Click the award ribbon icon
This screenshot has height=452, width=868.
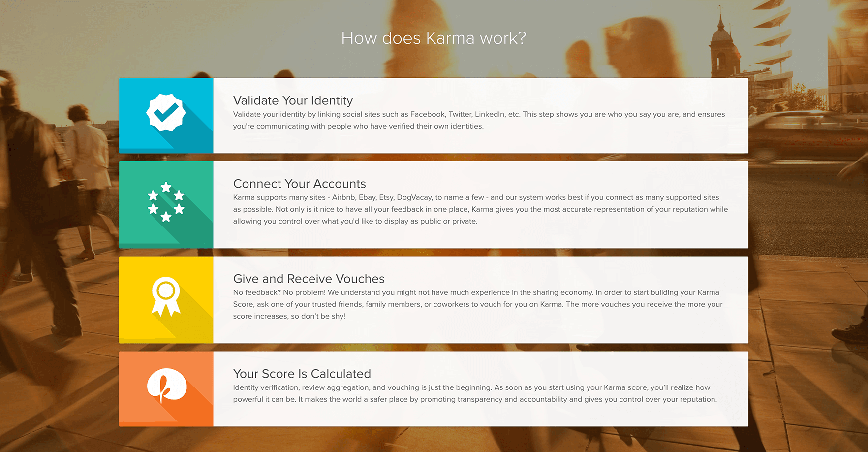(x=166, y=296)
